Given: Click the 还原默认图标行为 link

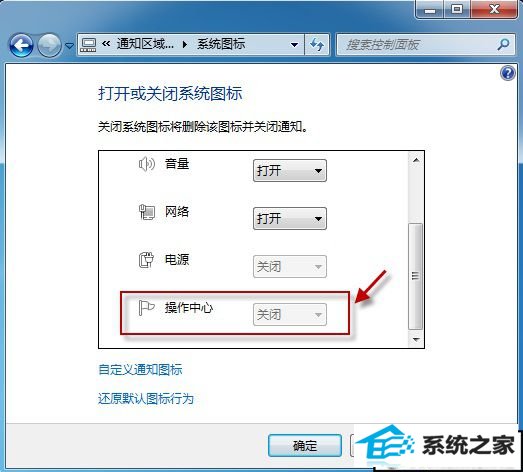Looking at the screenshot, I should tap(146, 399).
